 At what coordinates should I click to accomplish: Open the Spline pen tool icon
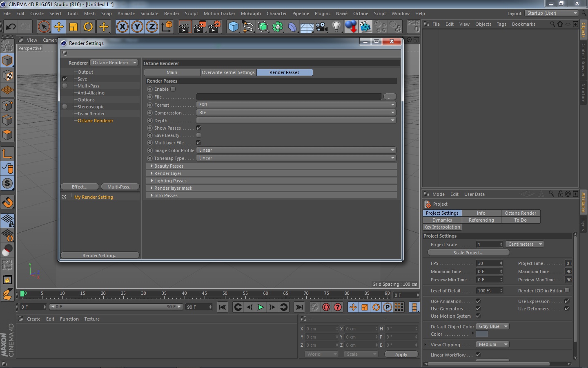[248, 27]
